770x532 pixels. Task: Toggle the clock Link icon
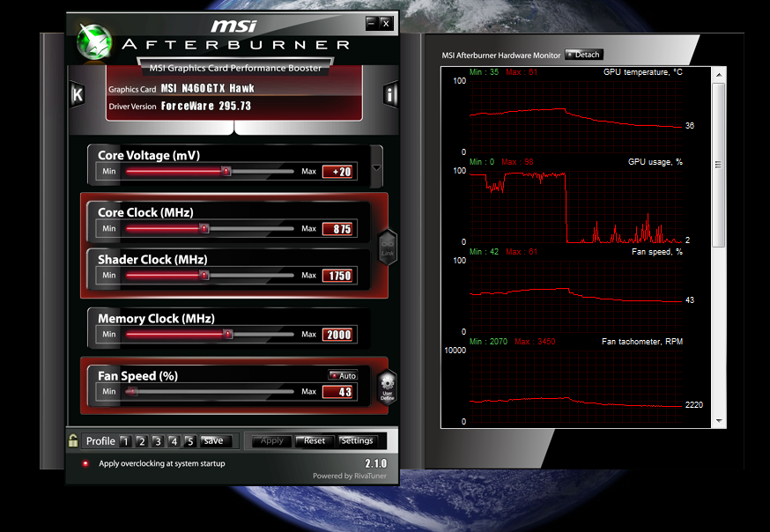pyautogui.click(x=387, y=247)
